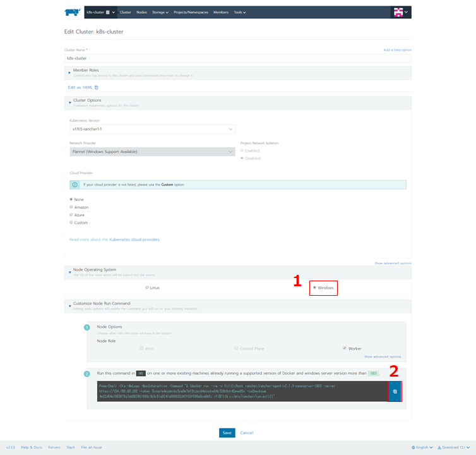Click the Save button
Viewport: 476px width, 455px height.
coord(227,433)
